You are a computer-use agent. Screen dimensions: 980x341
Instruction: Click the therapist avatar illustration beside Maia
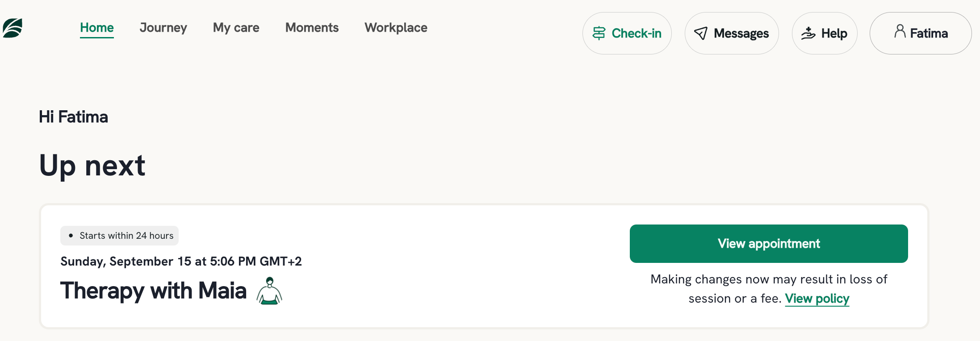pos(269,291)
